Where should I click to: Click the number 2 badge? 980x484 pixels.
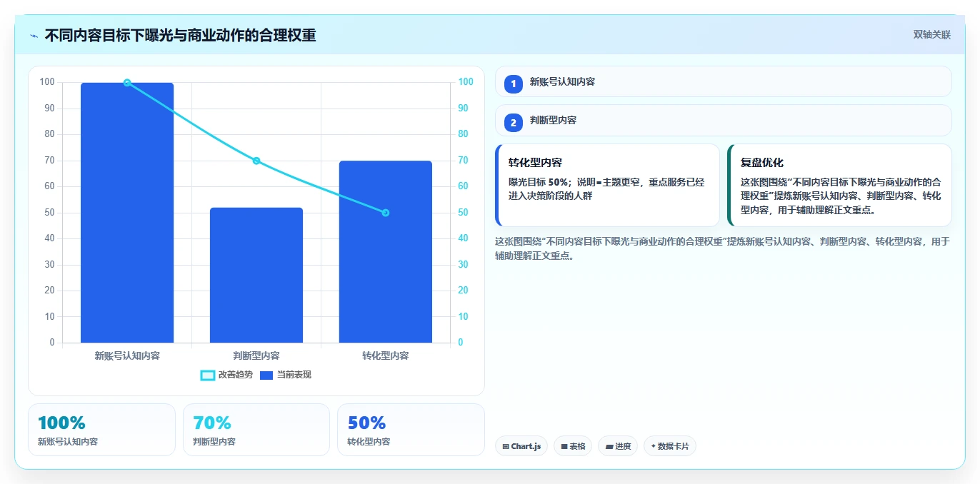pyautogui.click(x=513, y=121)
